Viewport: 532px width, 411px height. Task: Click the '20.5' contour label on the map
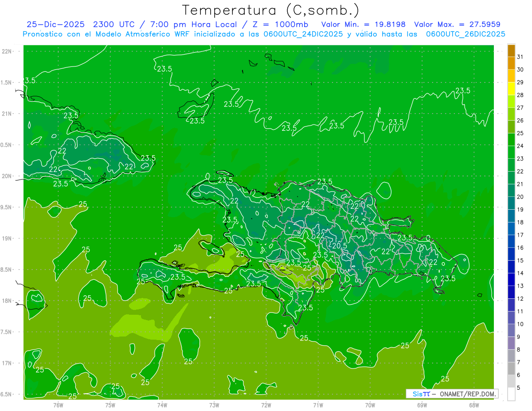click(x=340, y=246)
